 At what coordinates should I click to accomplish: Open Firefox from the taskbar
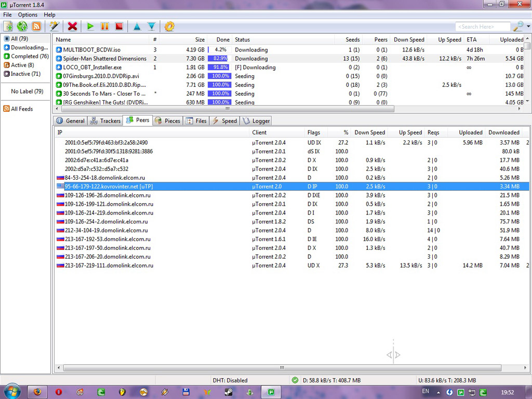click(37, 392)
